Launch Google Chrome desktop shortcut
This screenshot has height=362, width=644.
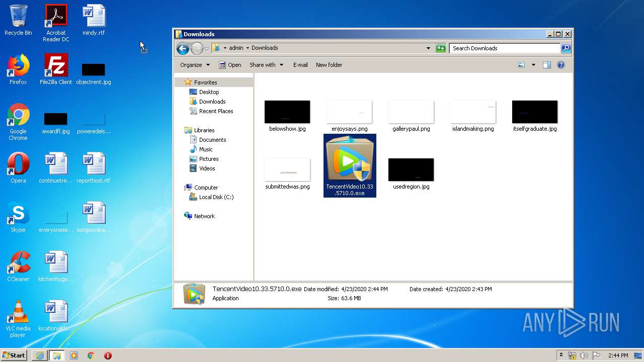coord(18,122)
